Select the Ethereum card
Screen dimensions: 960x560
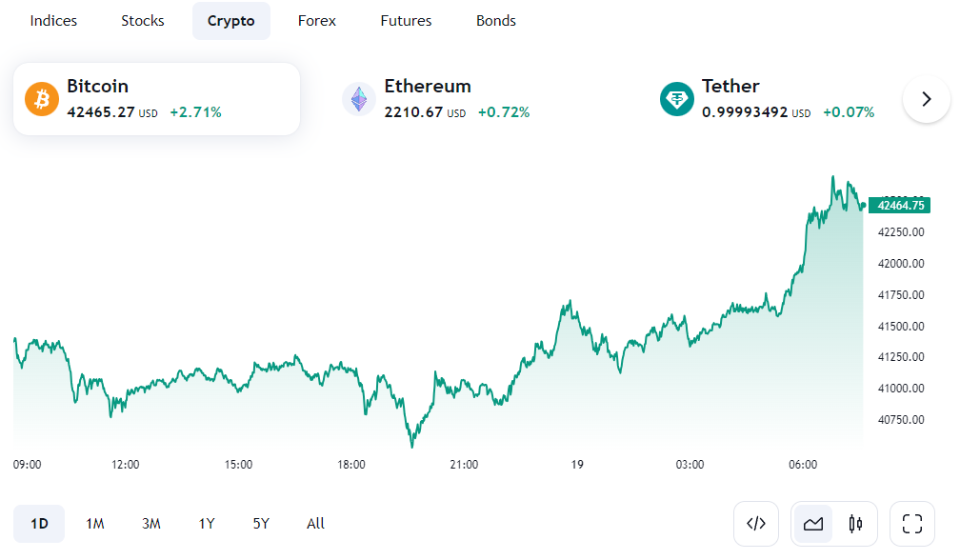pyautogui.click(x=474, y=99)
